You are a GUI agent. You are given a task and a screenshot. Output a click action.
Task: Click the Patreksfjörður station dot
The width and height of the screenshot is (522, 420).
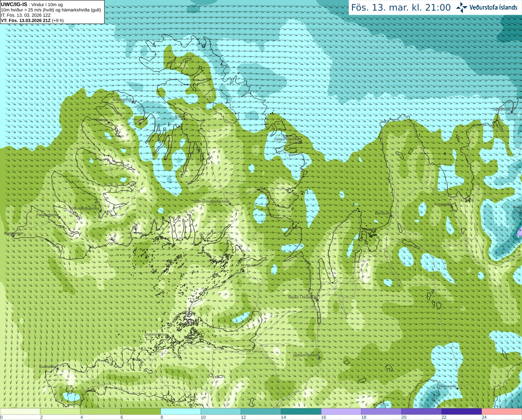coord(60,217)
